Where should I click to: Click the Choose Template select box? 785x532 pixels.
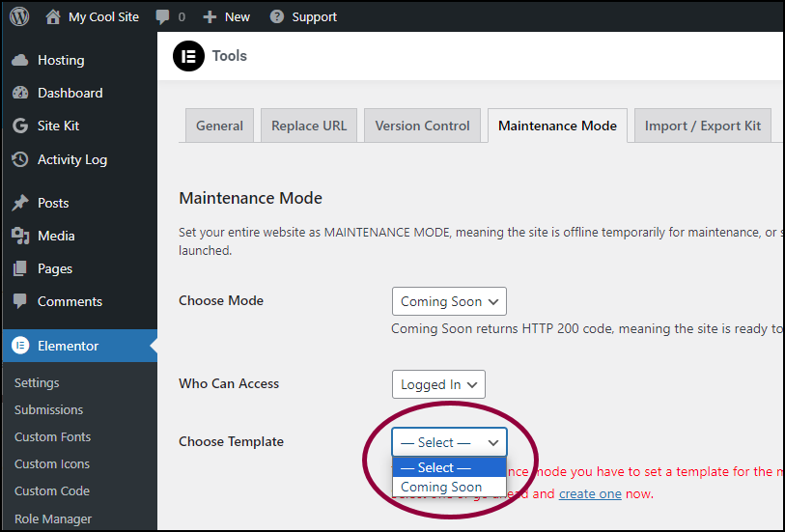[x=449, y=442]
